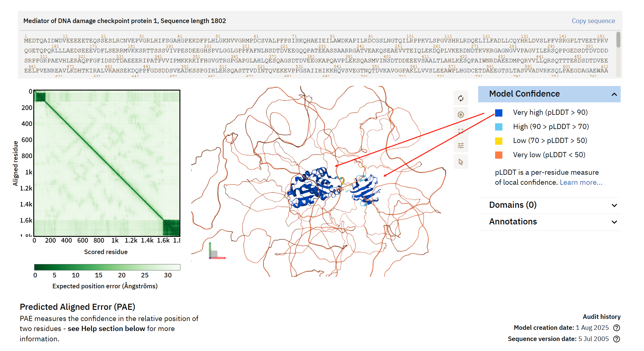644x351 pixels.
Task: Click help icon beside Sequence version date
Action: 616,339
